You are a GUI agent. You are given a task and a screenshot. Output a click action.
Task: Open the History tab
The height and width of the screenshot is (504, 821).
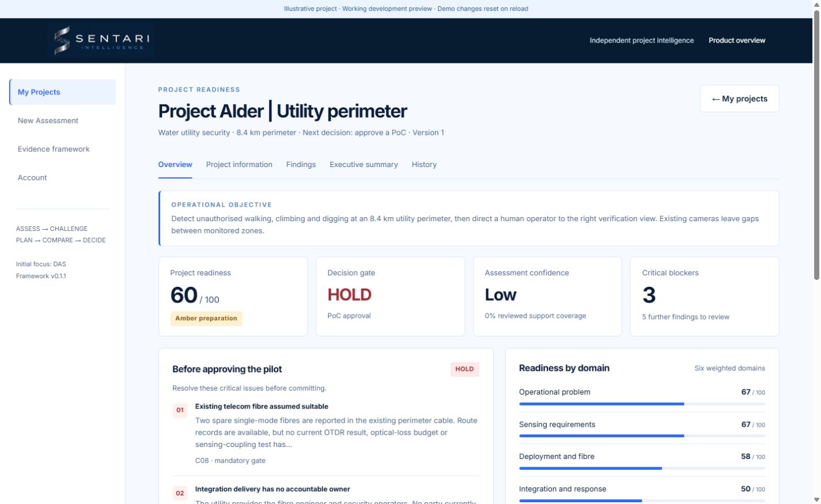click(x=424, y=165)
